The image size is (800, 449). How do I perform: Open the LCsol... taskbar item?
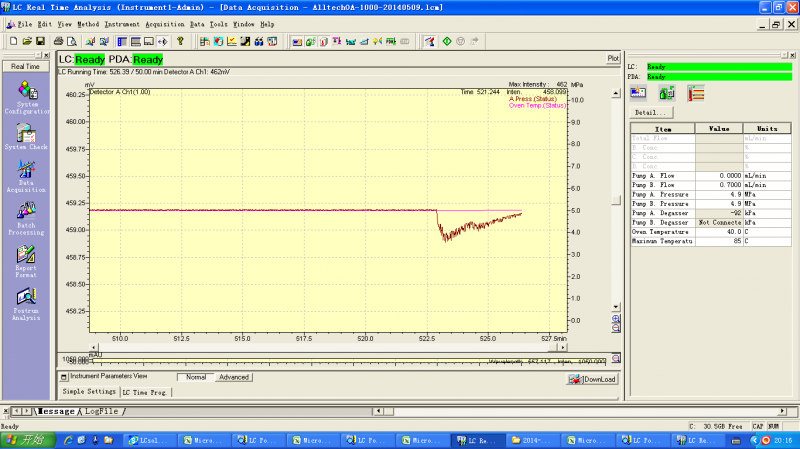[x=151, y=440]
